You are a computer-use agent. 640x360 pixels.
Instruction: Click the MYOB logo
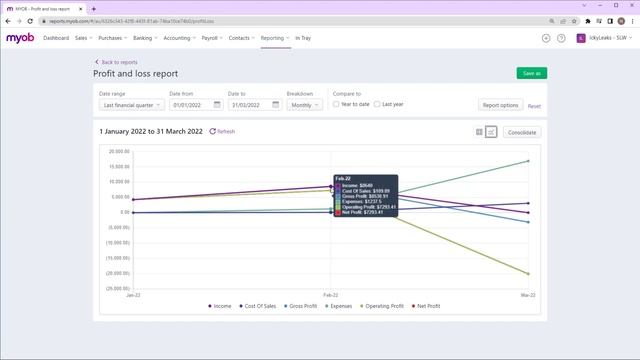20,38
